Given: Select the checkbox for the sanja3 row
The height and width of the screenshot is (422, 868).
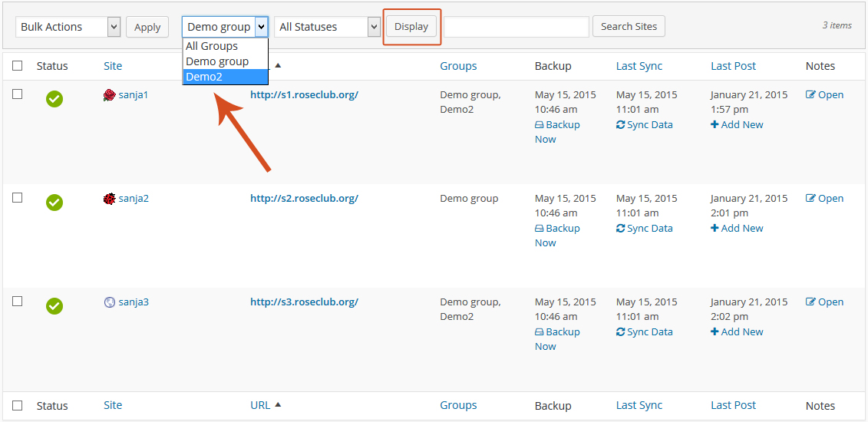Looking at the screenshot, I should click(17, 301).
